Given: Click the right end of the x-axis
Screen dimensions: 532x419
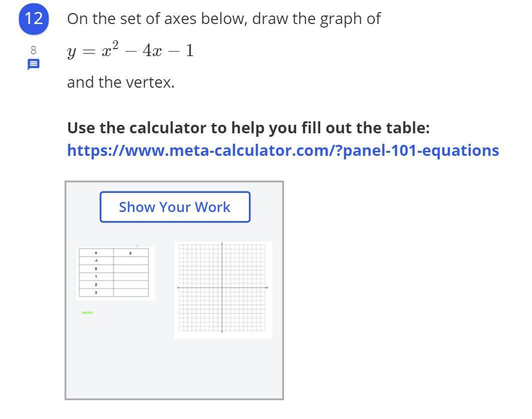Looking at the screenshot, I should [267, 288].
